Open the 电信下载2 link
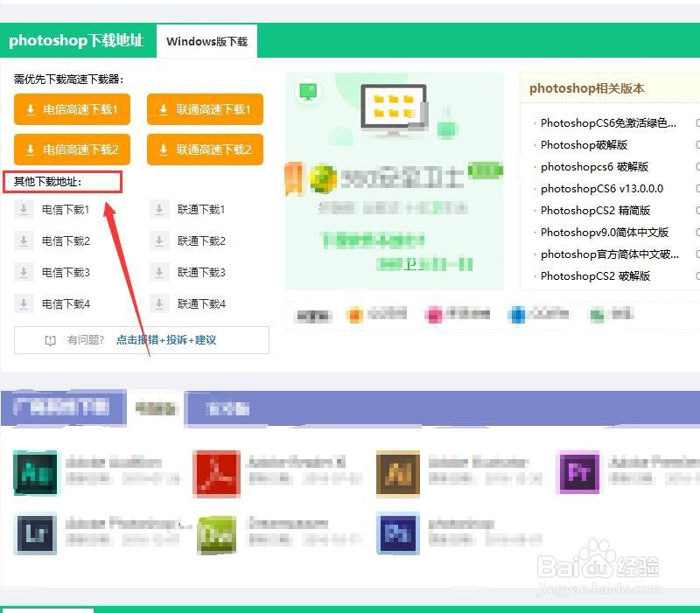The width and height of the screenshot is (700, 613). pos(66,241)
